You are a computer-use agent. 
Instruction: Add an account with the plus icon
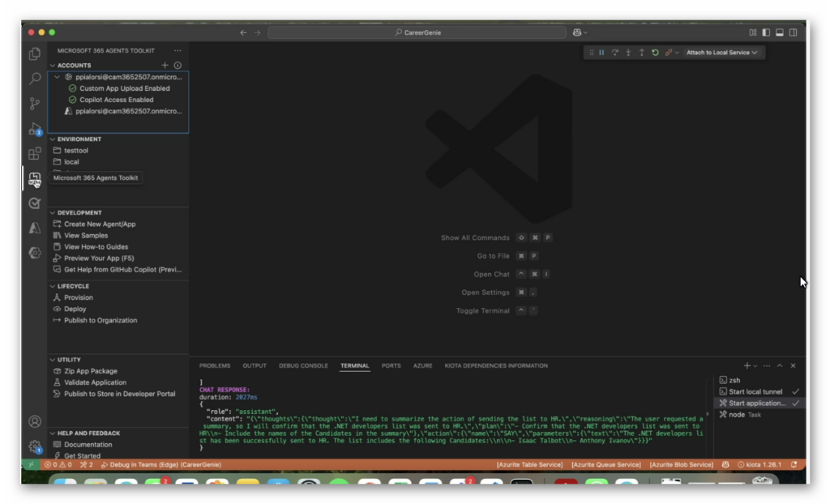click(165, 65)
